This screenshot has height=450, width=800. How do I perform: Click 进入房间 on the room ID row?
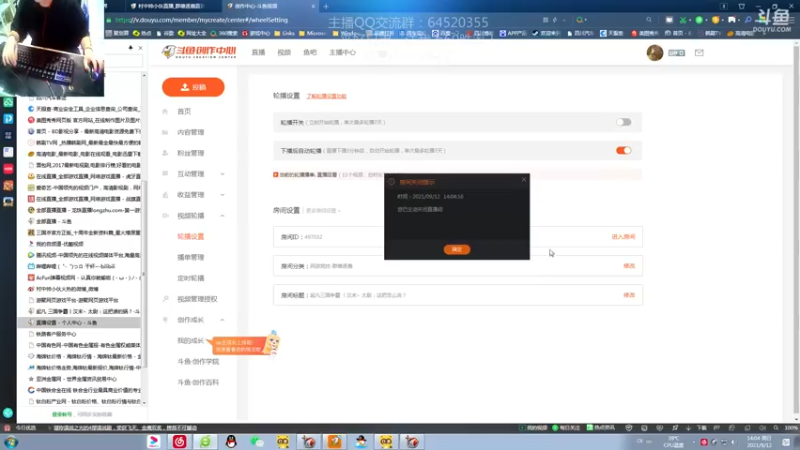(x=623, y=237)
